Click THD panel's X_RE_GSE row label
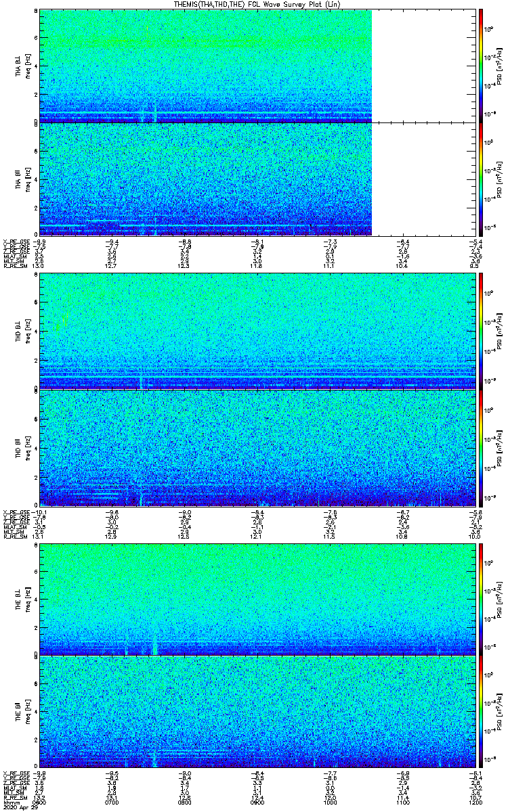 pyautogui.click(x=16, y=511)
